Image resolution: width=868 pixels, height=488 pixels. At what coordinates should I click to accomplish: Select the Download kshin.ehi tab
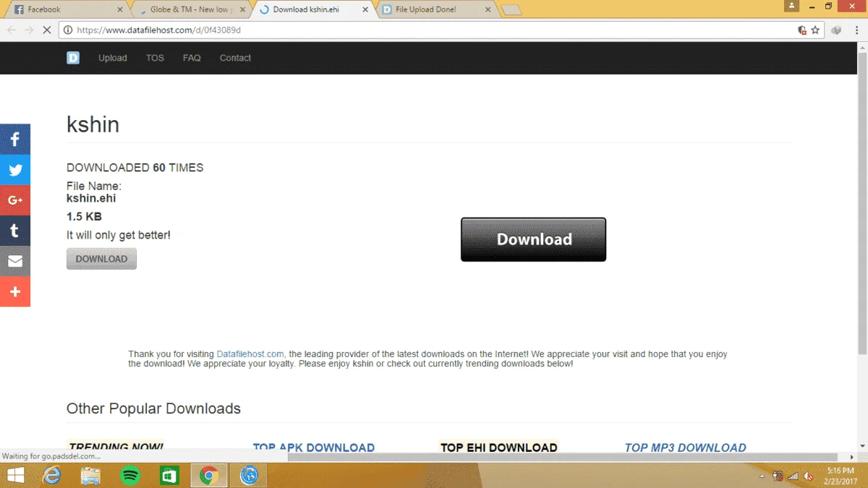click(x=312, y=9)
